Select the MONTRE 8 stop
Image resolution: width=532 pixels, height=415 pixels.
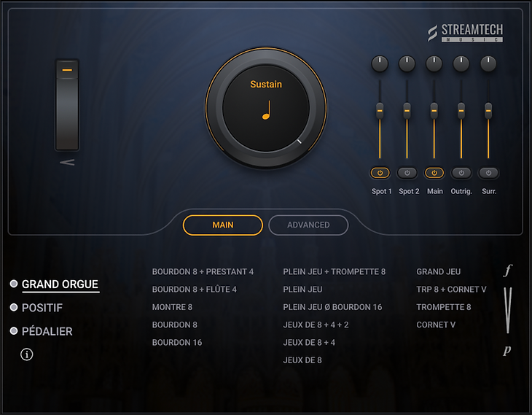172,307
